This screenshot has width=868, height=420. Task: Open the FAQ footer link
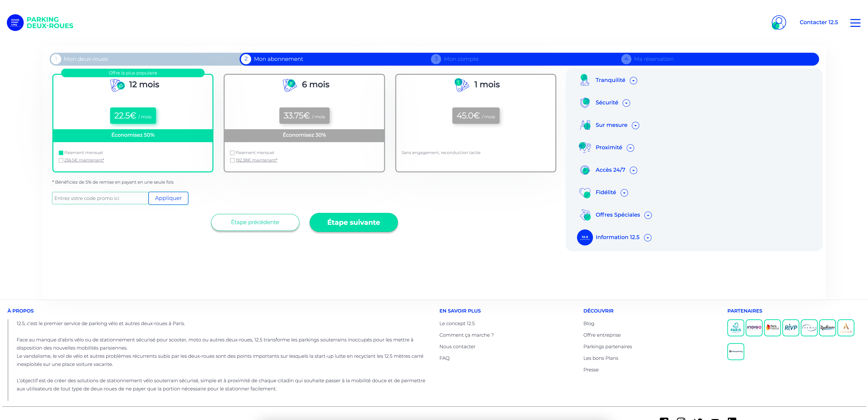pyautogui.click(x=444, y=358)
